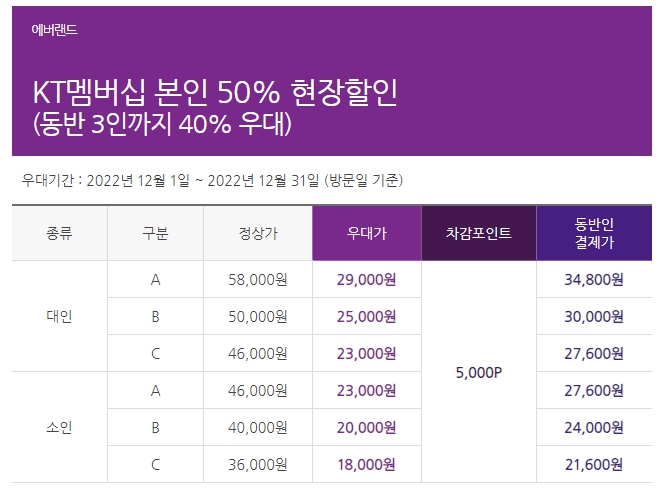Click the 24,000원 companion price
The image size is (660, 491).
click(594, 428)
